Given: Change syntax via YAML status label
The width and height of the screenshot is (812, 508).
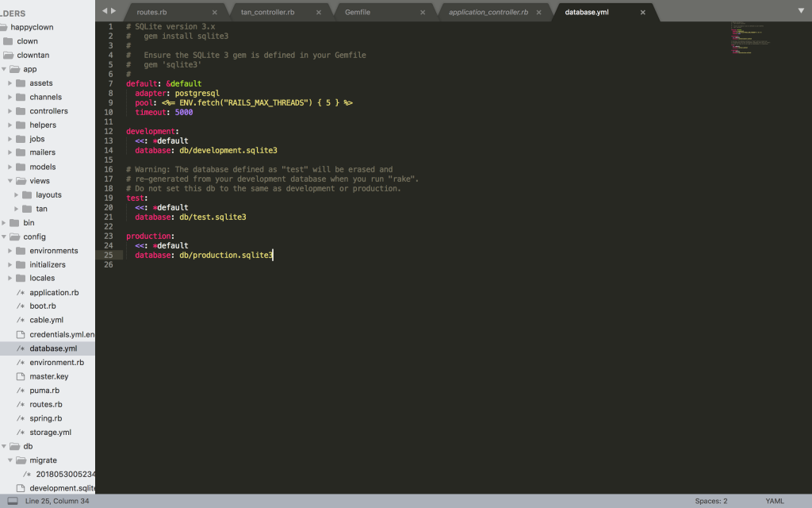Looking at the screenshot, I should (x=775, y=501).
